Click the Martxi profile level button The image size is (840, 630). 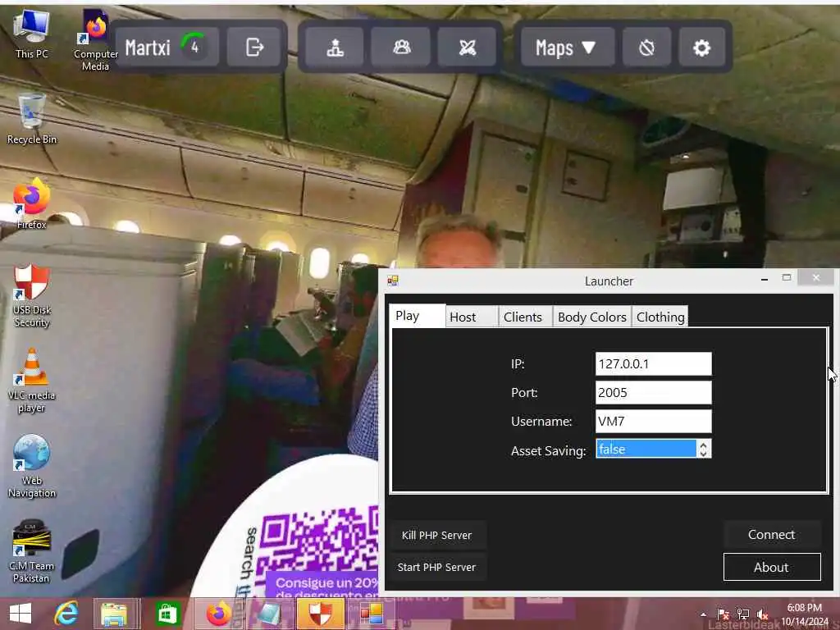coord(167,47)
